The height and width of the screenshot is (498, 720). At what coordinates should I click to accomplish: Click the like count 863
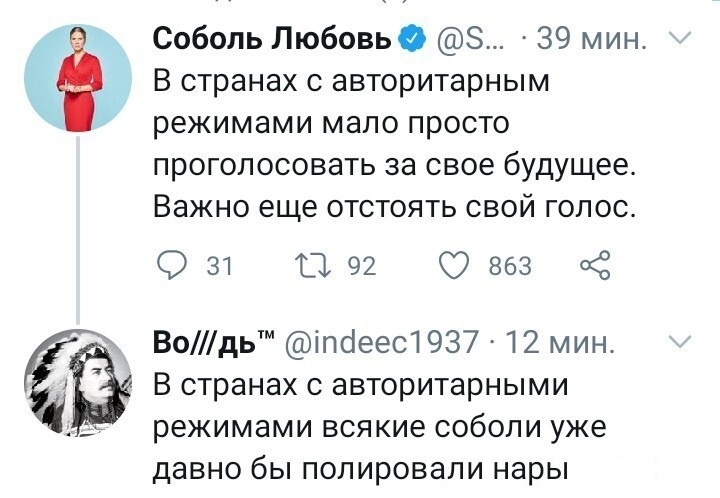[510, 266]
